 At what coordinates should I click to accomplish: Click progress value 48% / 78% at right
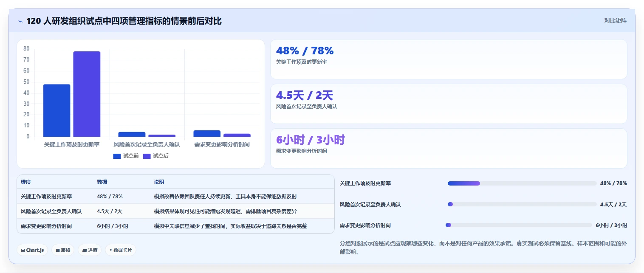pyautogui.click(x=613, y=183)
